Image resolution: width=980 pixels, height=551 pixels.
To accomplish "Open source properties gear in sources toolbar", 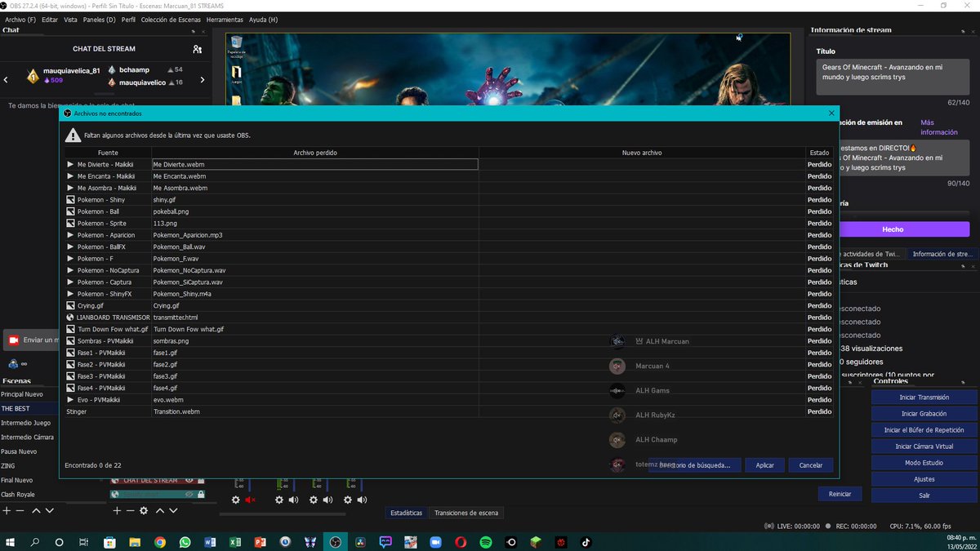I will tap(144, 510).
